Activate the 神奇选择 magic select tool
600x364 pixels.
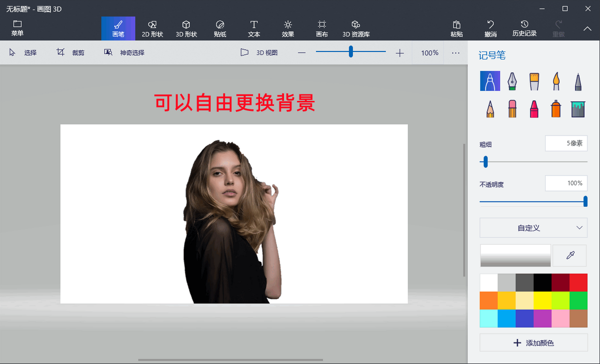click(x=124, y=52)
